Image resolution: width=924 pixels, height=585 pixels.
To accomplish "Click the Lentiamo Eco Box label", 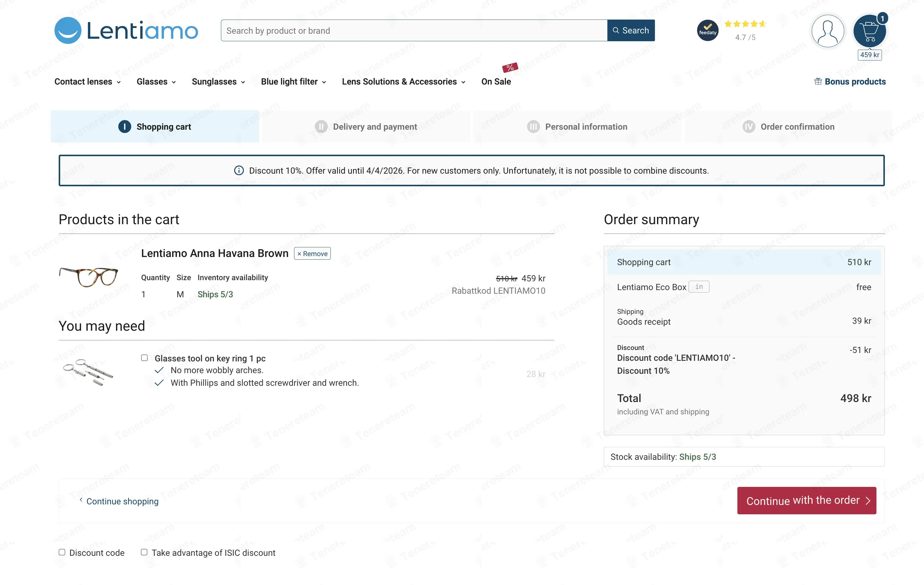I will 651,287.
